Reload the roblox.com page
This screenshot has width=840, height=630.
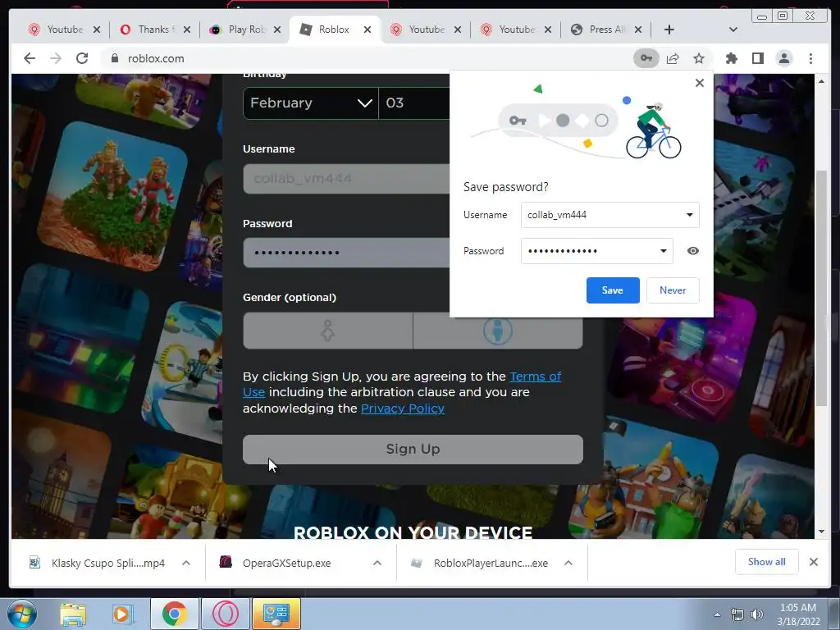[x=82, y=58]
